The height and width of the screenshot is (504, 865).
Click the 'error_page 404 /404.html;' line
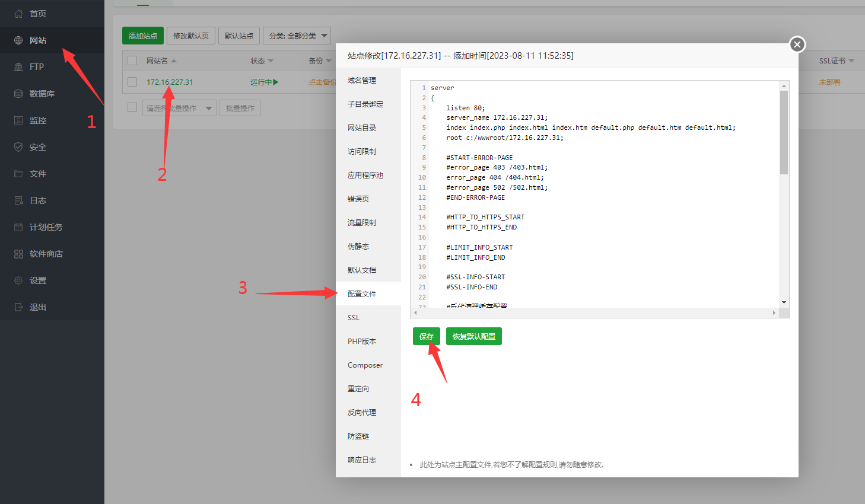pyautogui.click(x=495, y=177)
